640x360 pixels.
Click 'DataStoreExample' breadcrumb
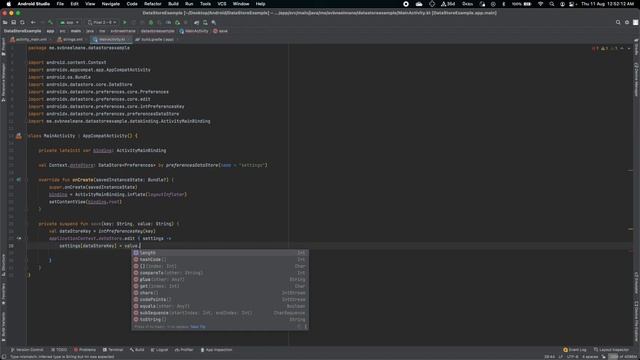(22, 31)
